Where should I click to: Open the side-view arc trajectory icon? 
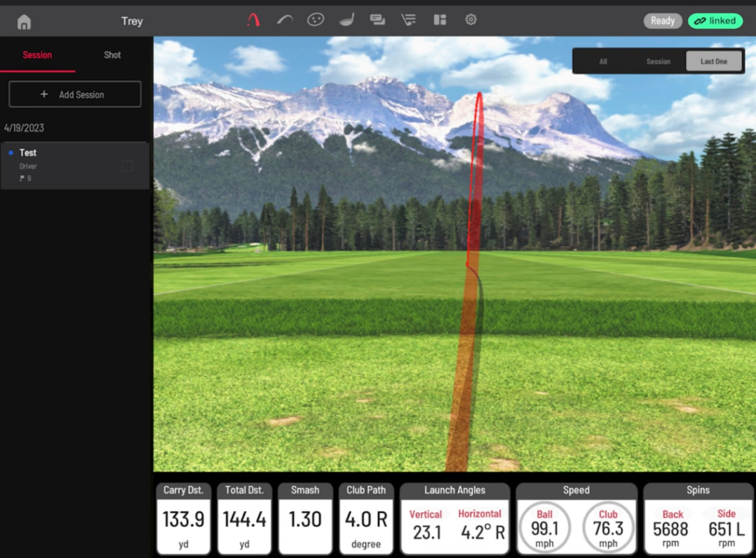pyautogui.click(x=285, y=20)
